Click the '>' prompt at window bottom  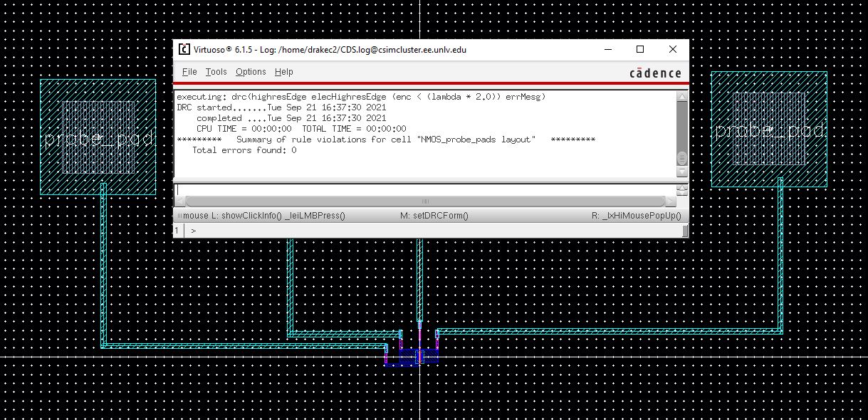194,231
